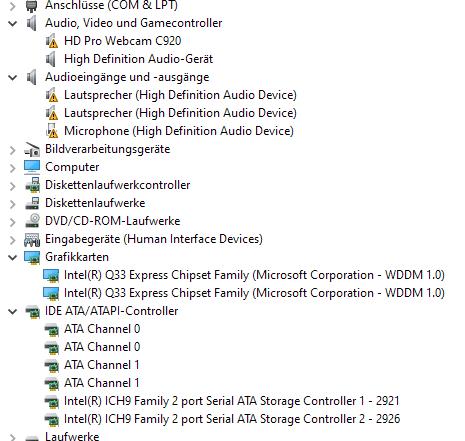Image resolution: width=465 pixels, height=441 pixels.
Task: Click the display adapter icon beside Grafikkarten
Action: (x=32, y=257)
